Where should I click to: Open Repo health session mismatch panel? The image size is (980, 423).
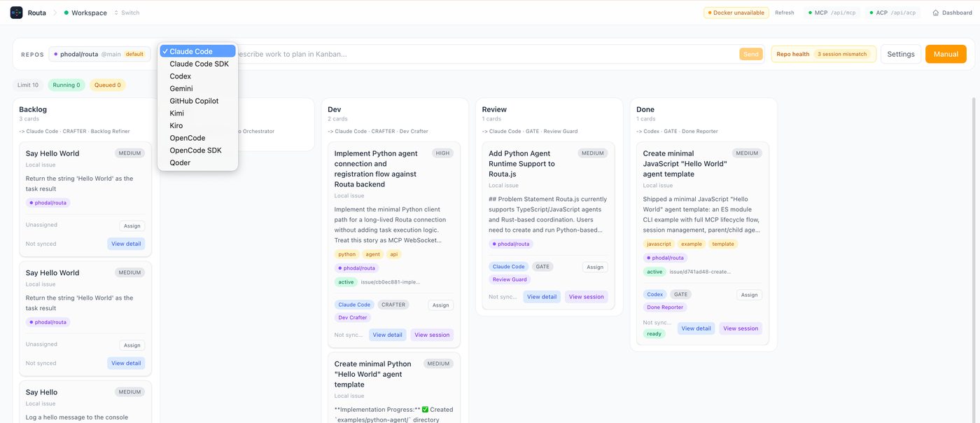[824, 54]
